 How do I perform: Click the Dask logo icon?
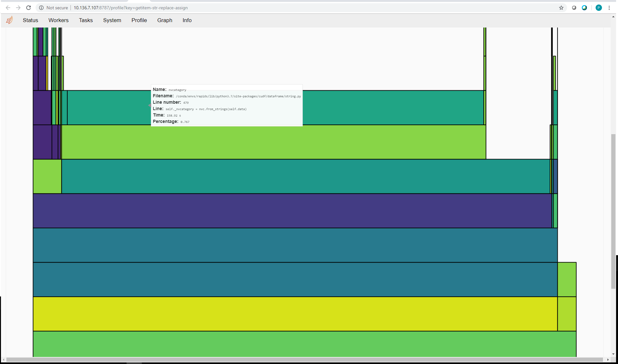(x=9, y=20)
